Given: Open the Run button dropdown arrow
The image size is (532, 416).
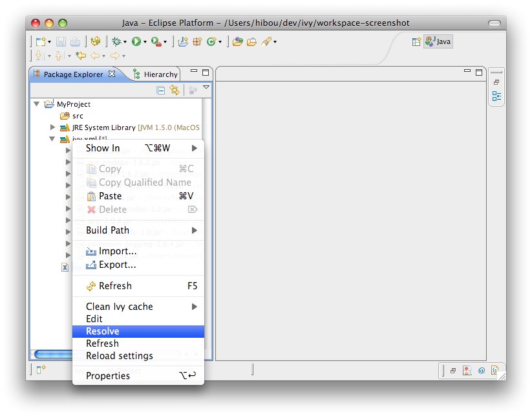Looking at the screenshot, I should coord(145,42).
